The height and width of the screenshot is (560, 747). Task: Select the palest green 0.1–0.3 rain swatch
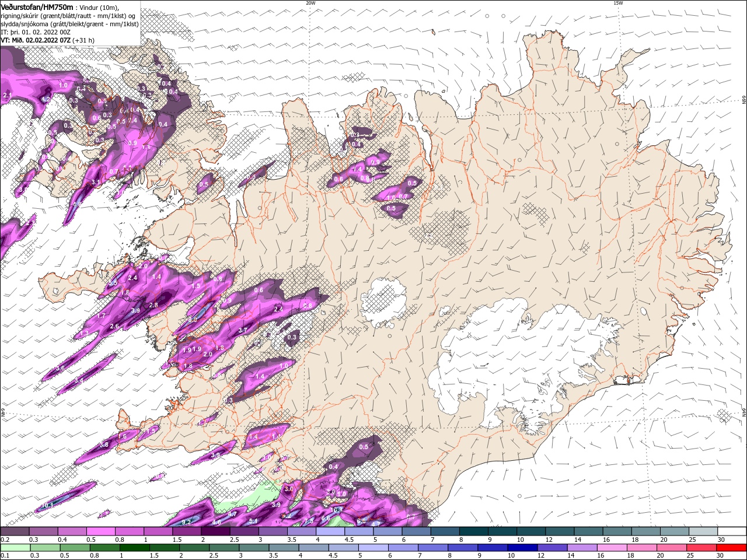tap(15, 548)
